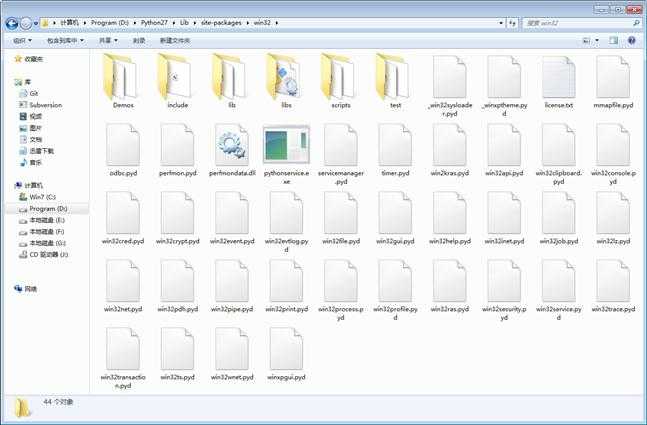
Task: Select the timer.pyd file
Action: (x=395, y=150)
